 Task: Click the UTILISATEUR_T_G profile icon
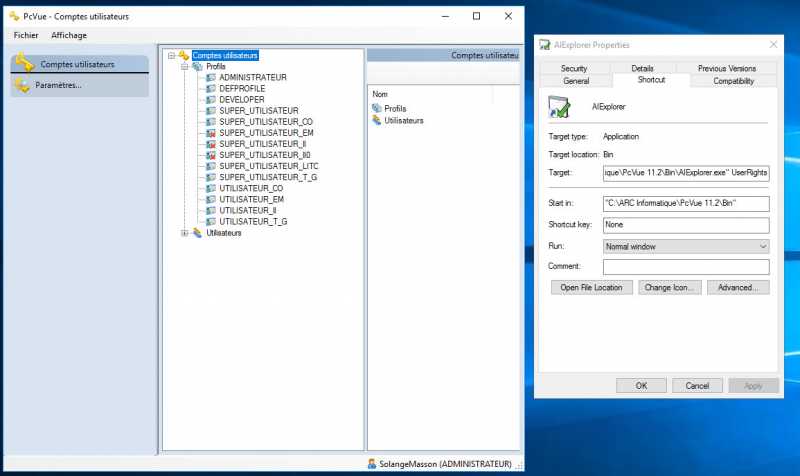211,222
